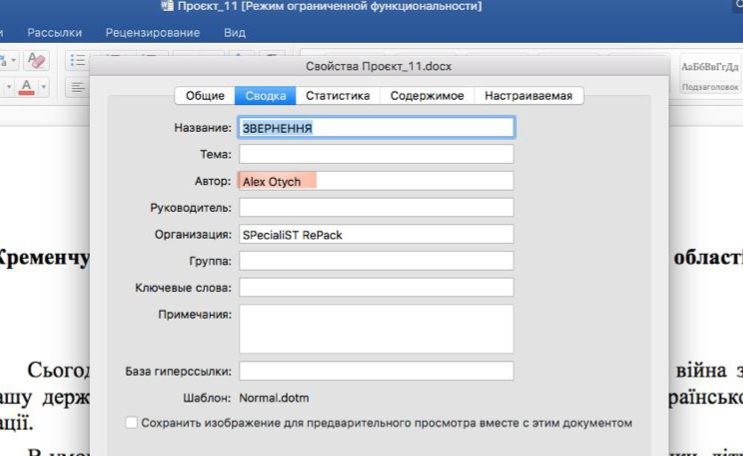Click the empty Тема input field
Image resolution: width=743 pixels, height=456 pixels.
tap(376, 154)
